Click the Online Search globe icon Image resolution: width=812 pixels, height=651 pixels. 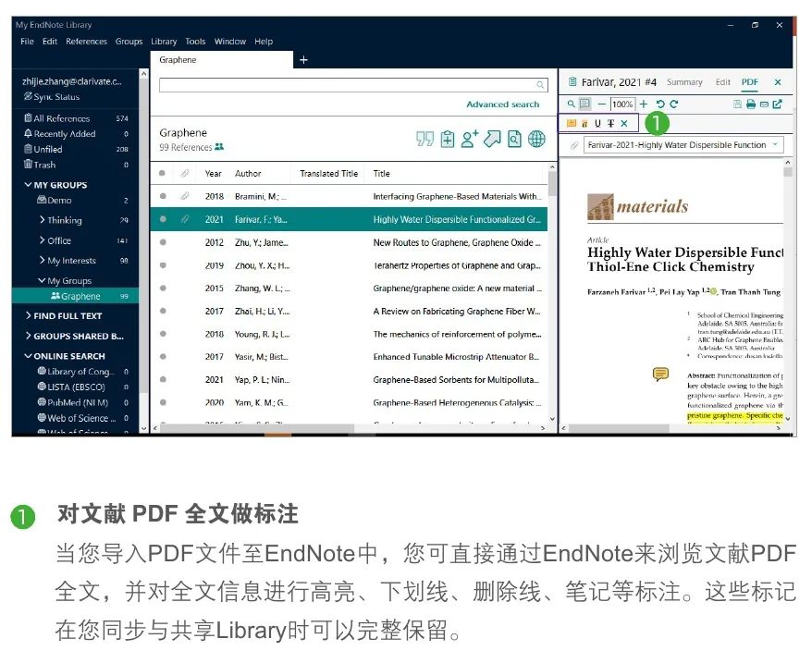pyautogui.click(x=536, y=139)
